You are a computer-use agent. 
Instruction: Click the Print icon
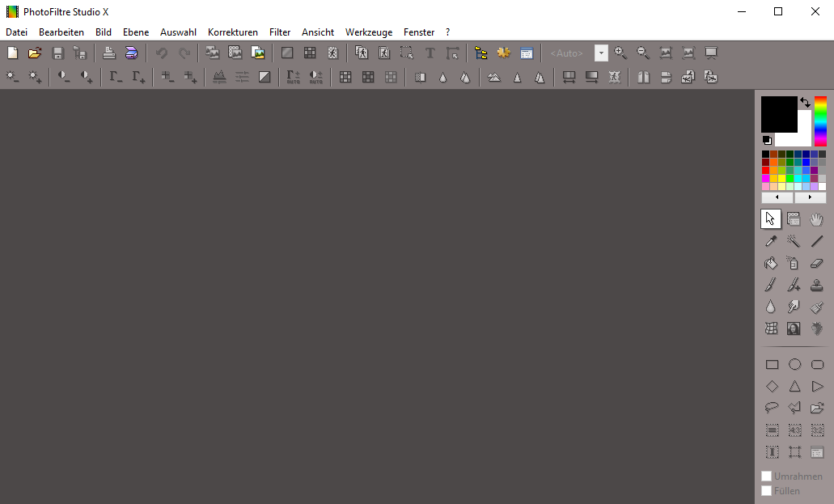pyautogui.click(x=109, y=53)
